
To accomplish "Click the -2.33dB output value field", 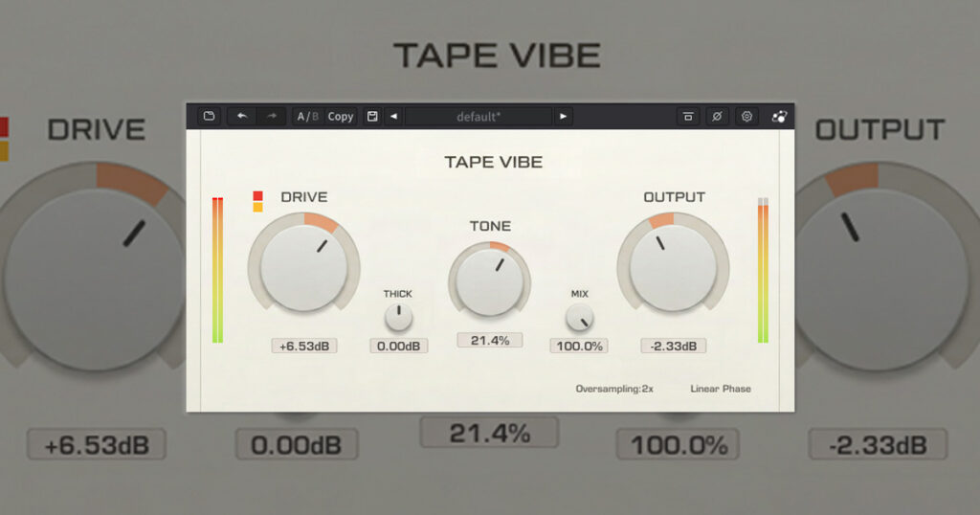I will [x=674, y=346].
